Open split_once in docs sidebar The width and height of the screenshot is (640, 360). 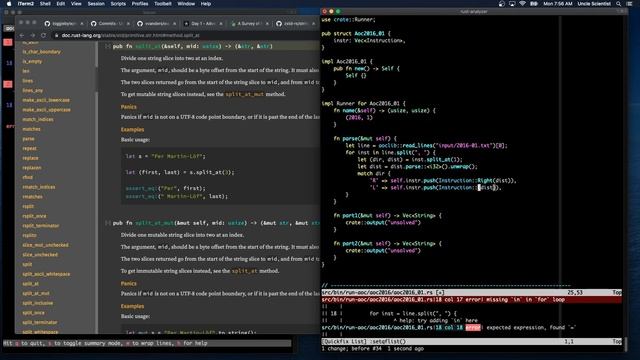coord(33,313)
